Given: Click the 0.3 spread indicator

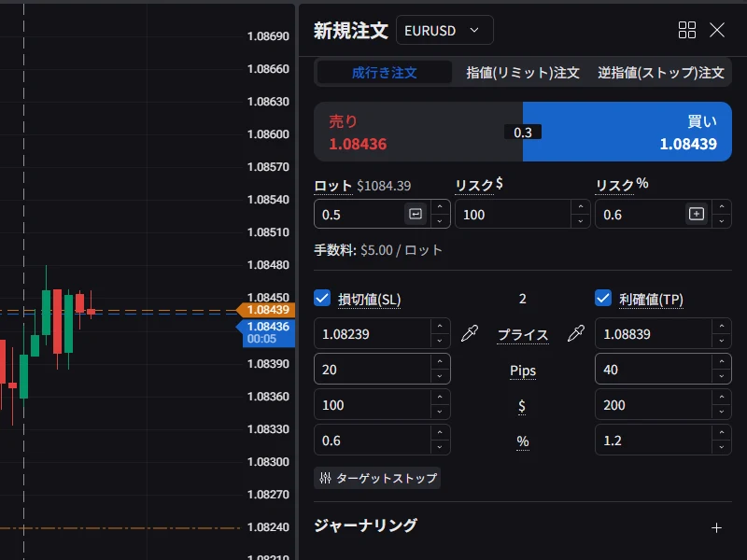Looking at the screenshot, I should [523, 132].
